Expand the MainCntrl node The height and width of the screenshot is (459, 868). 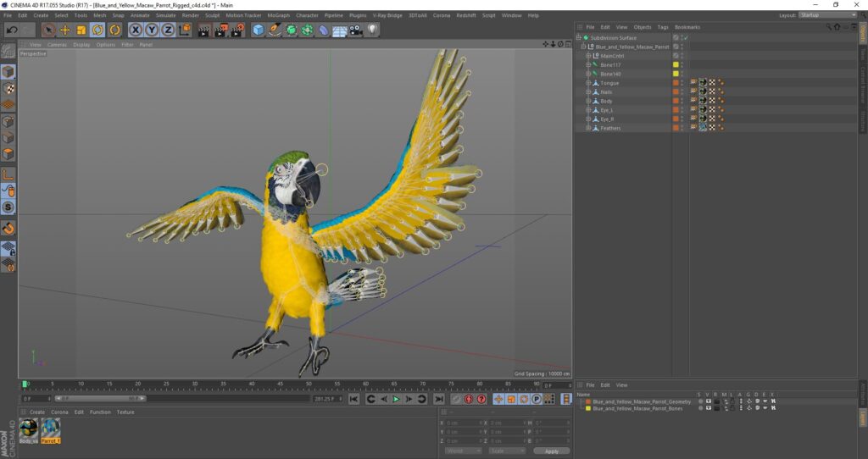(x=588, y=56)
